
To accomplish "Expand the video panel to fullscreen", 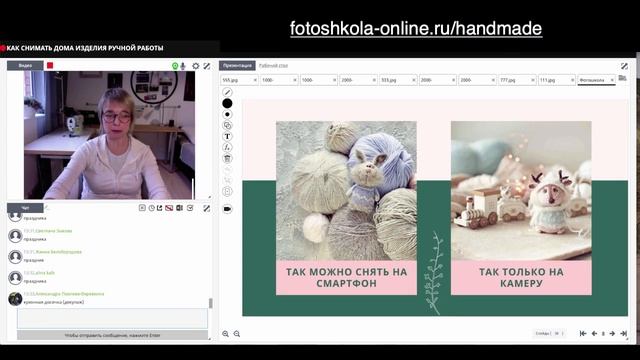I will tap(207, 66).
